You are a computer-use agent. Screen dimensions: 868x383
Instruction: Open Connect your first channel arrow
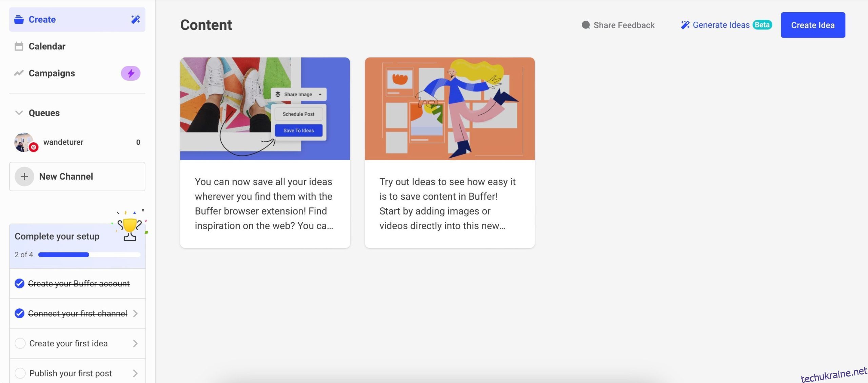[135, 313]
